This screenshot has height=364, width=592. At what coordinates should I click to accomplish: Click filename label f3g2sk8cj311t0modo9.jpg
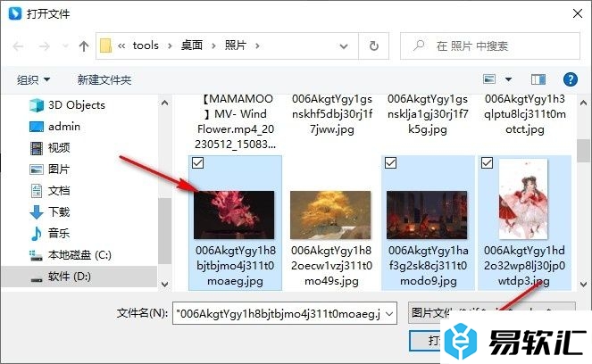(x=428, y=266)
